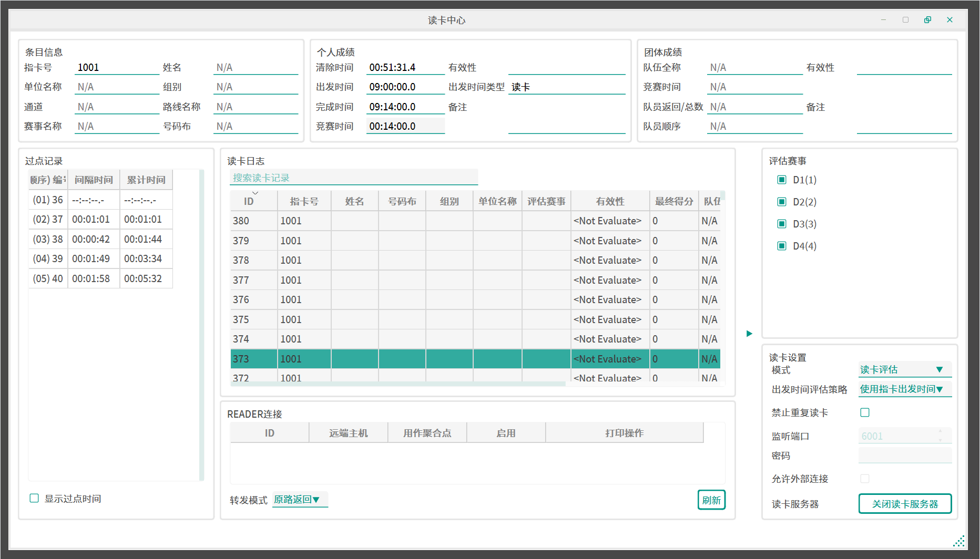Screen dimensions: 980x559
Task: Click the ID column sort indicator
Action: coord(255,193)
